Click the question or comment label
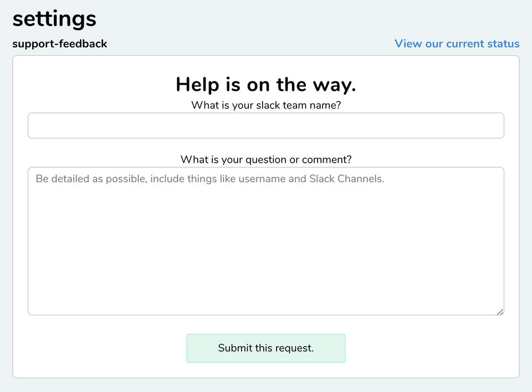 266,159
